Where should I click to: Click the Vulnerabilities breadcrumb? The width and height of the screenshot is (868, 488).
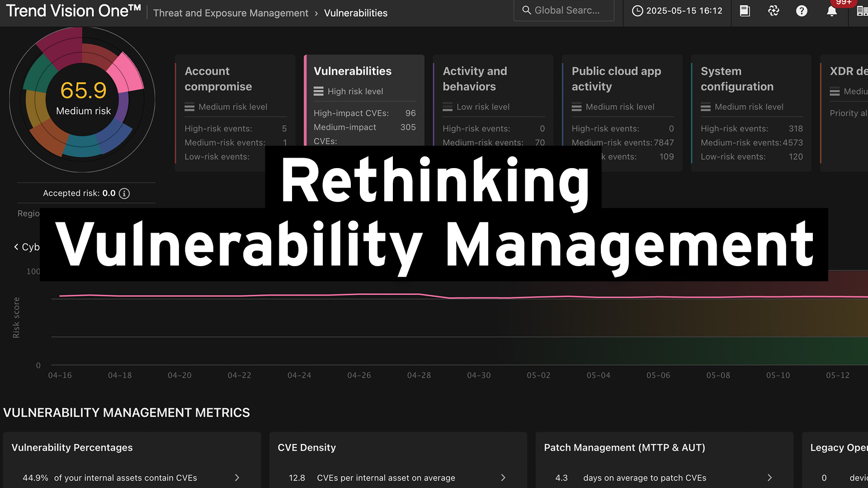pyautogui.click(x=356, y=13)
